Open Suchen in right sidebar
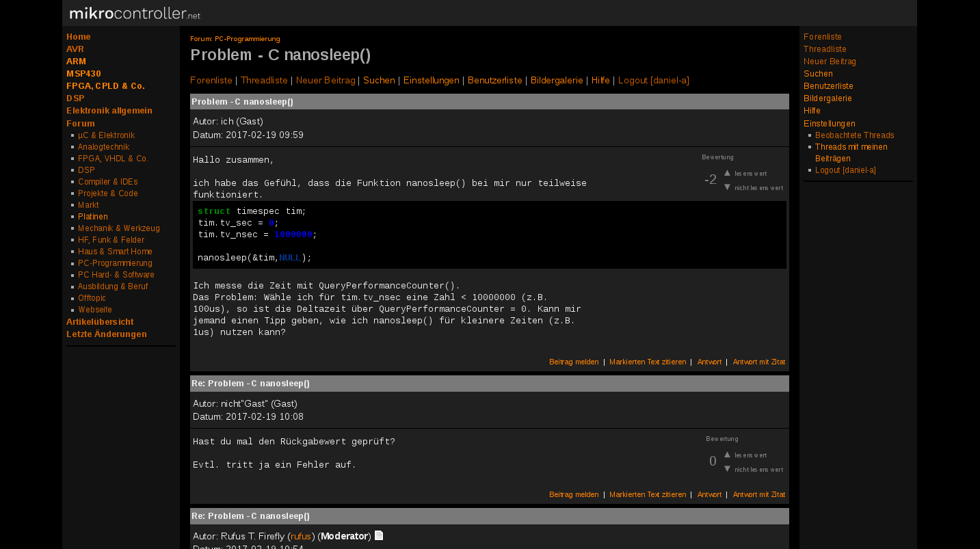 818,74
